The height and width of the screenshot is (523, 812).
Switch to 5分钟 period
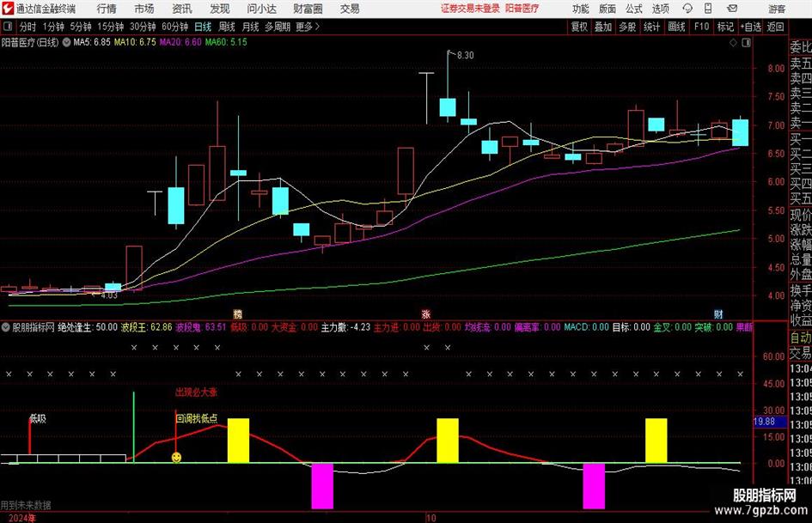(81, 27)
